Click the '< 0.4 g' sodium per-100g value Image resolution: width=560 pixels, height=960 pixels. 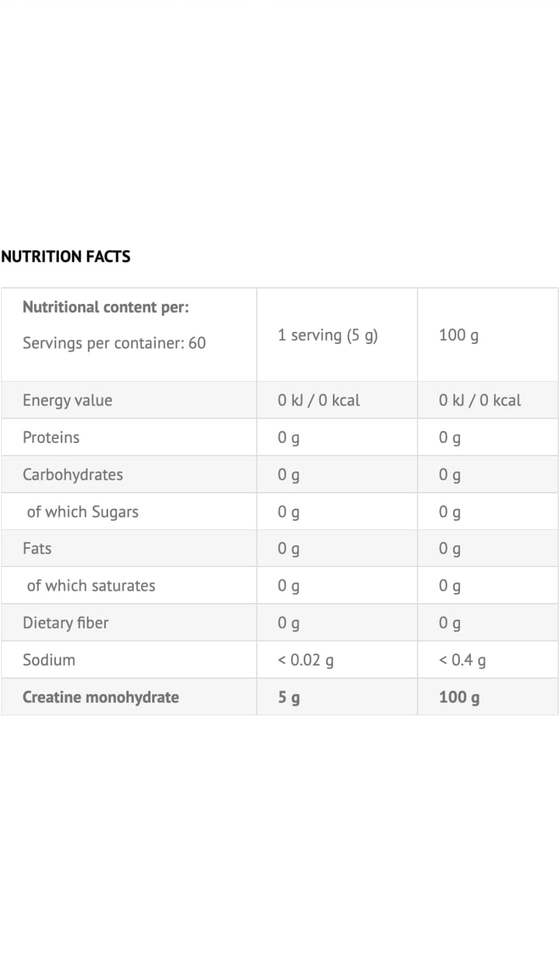tap(462, 660)
